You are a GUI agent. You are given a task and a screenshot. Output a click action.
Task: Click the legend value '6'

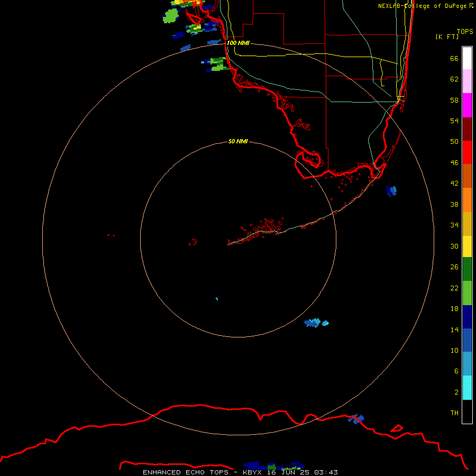[x=456, y=371]
